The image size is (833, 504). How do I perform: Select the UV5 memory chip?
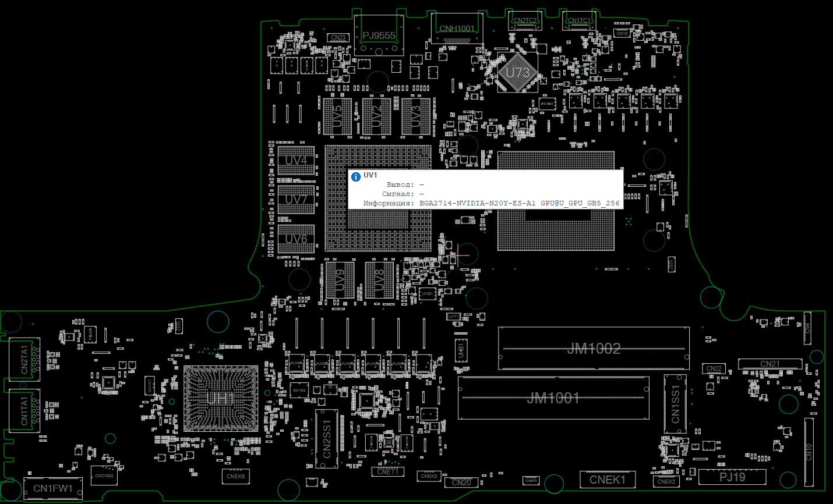click(337, 116)
